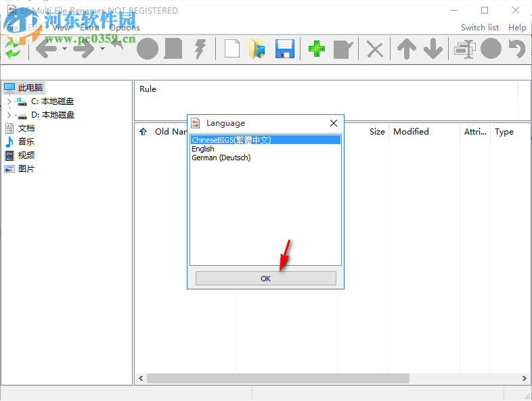The width and height of the screenshot is (532, 401).
Task: Click horizontal scrollbar right arrow
Action: [525, 378]
